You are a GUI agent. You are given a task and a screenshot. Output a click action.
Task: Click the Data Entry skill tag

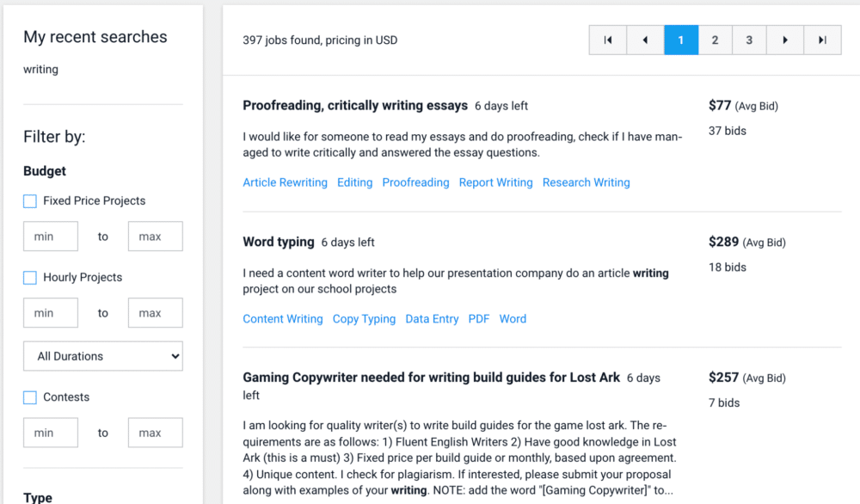pos(432,319)
